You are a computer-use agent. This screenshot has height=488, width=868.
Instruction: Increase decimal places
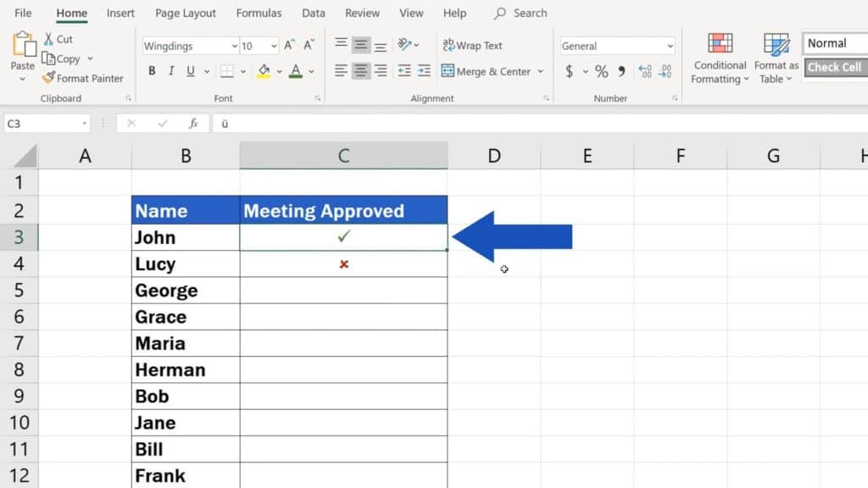tap(644, 72)
